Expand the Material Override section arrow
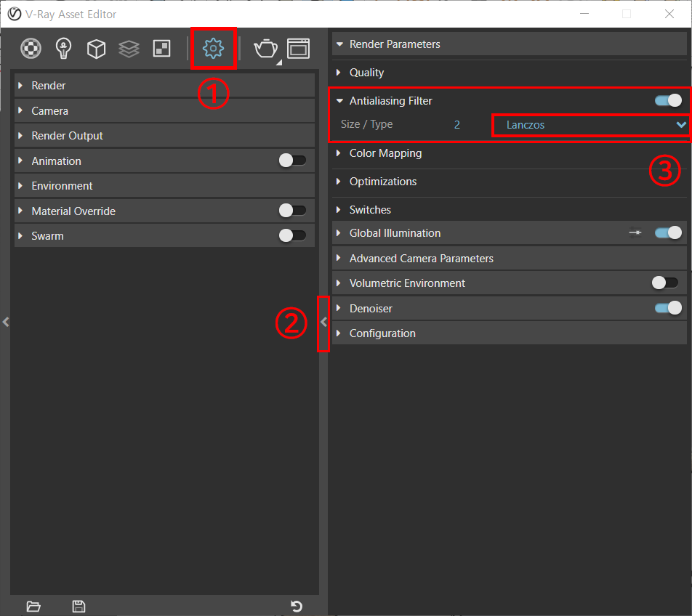692x616 pixels. click(x=20, y=211)
